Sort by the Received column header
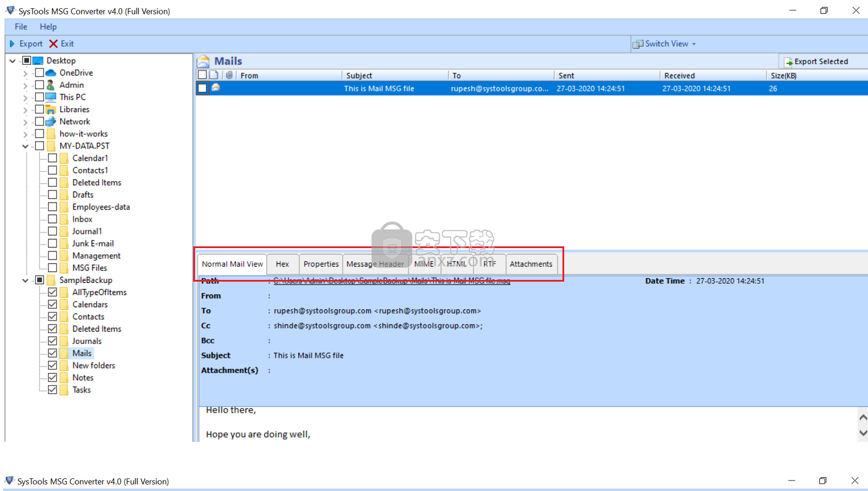The width and height of the screenshot is (868, 491). (713, 75)
